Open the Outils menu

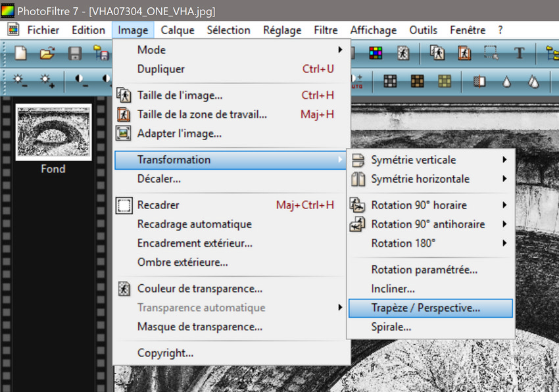pyautogui.click(x=423, y=30)
